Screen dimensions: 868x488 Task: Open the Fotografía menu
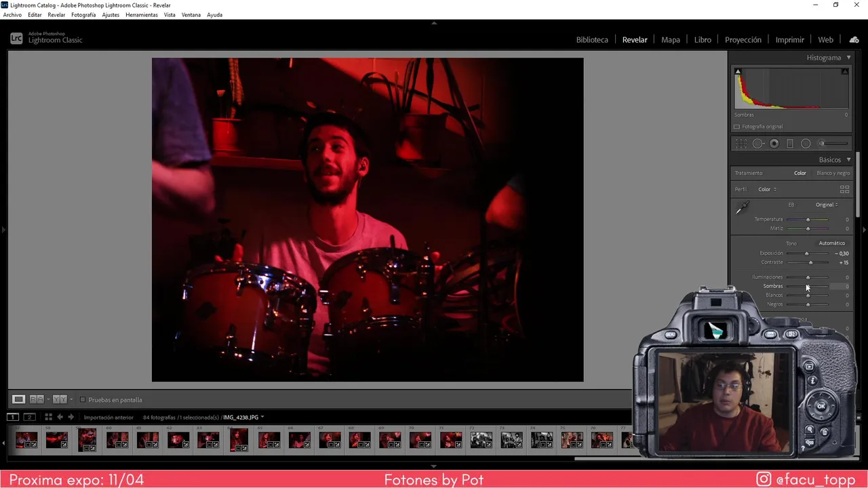pyautogui.click(x=83, y=15)
